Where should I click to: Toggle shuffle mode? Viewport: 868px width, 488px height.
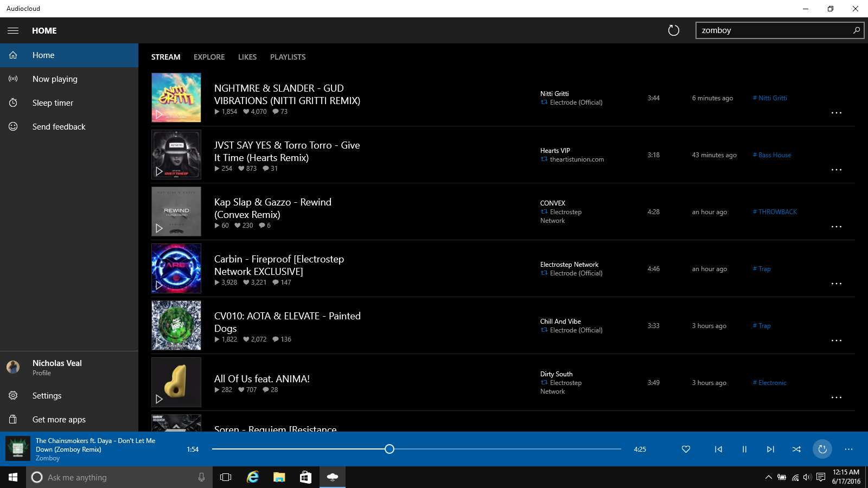click(796, 449)
